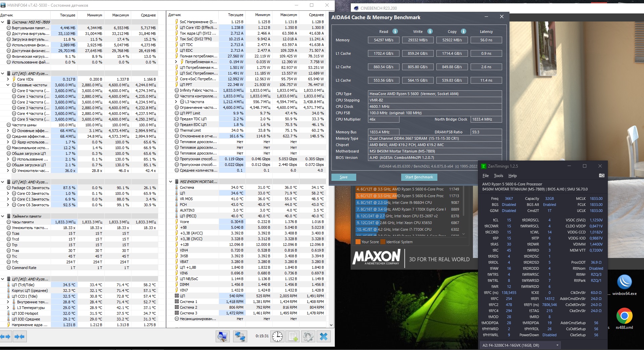The image size is (644, 350).
Task: Open HWiNFO monitor with magnifier tool
Action: 222,336
